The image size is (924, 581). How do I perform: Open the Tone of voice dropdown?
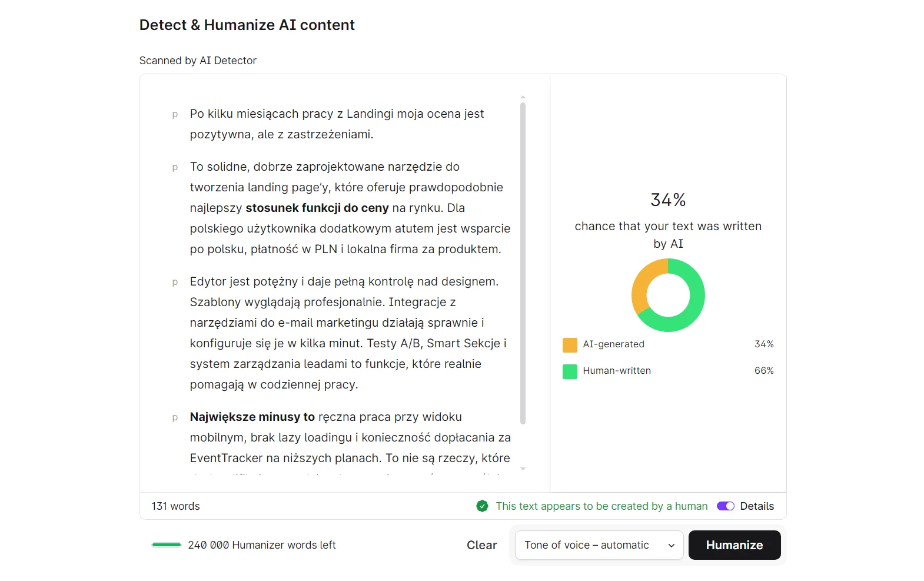point(598,545)
